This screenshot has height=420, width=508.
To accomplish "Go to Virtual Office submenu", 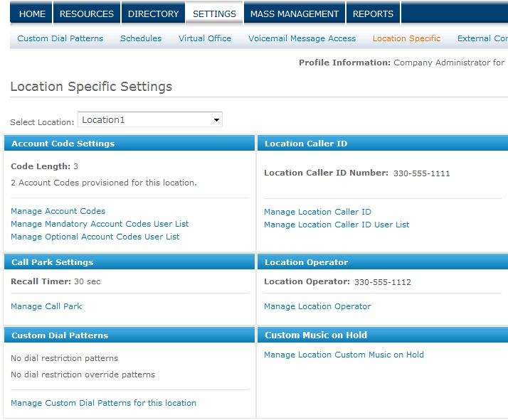I will click(205, 38).
